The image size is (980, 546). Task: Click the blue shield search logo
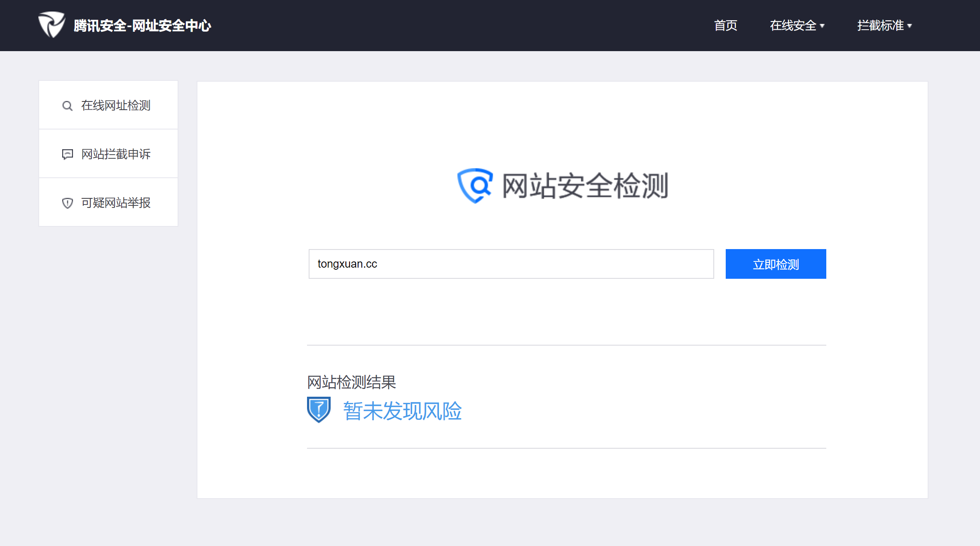coord(475,186)
